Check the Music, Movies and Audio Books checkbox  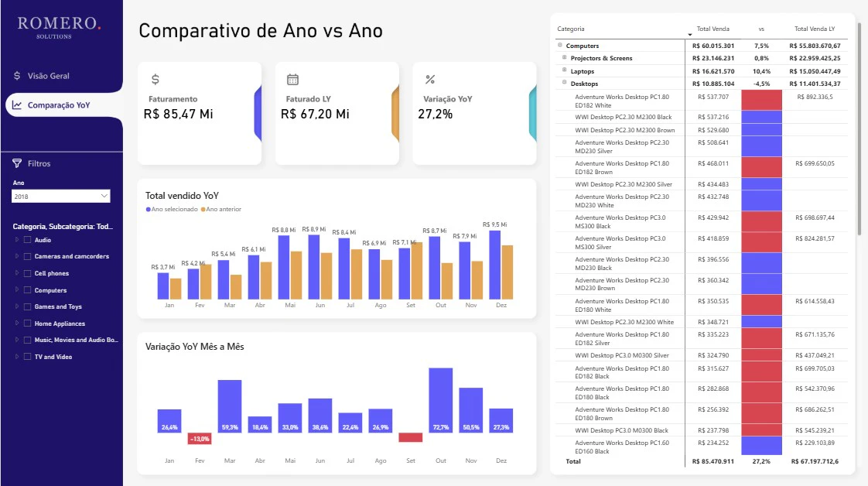27,340
